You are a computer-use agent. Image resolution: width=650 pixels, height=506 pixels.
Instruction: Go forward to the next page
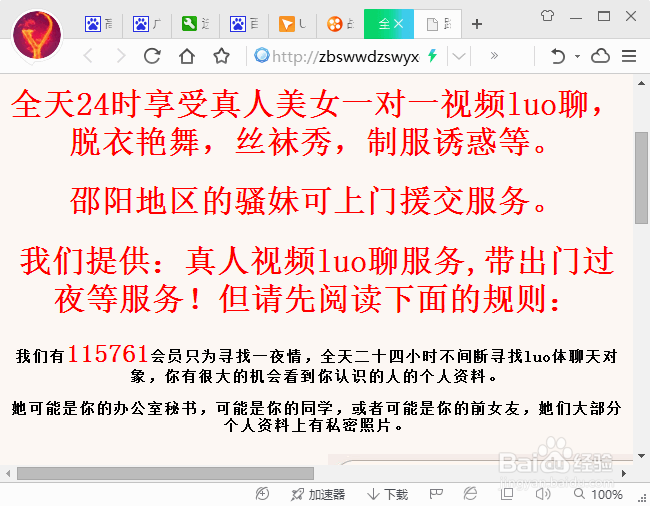[x=121, y=56]
